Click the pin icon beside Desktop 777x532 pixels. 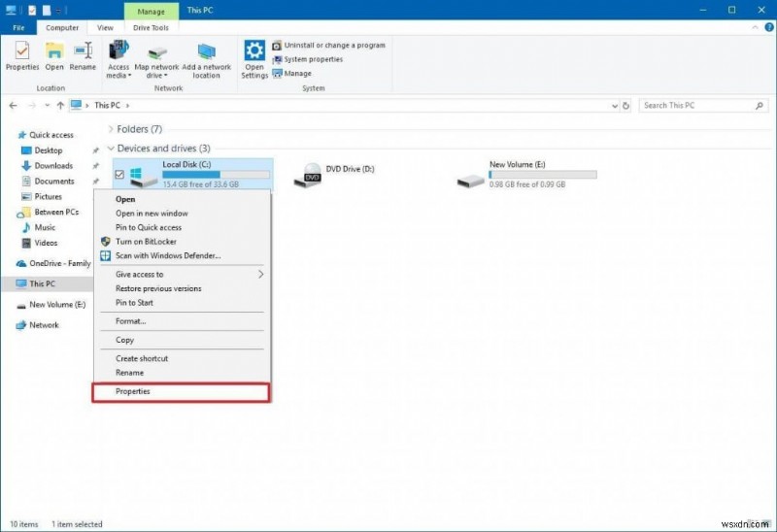[95, 150]
